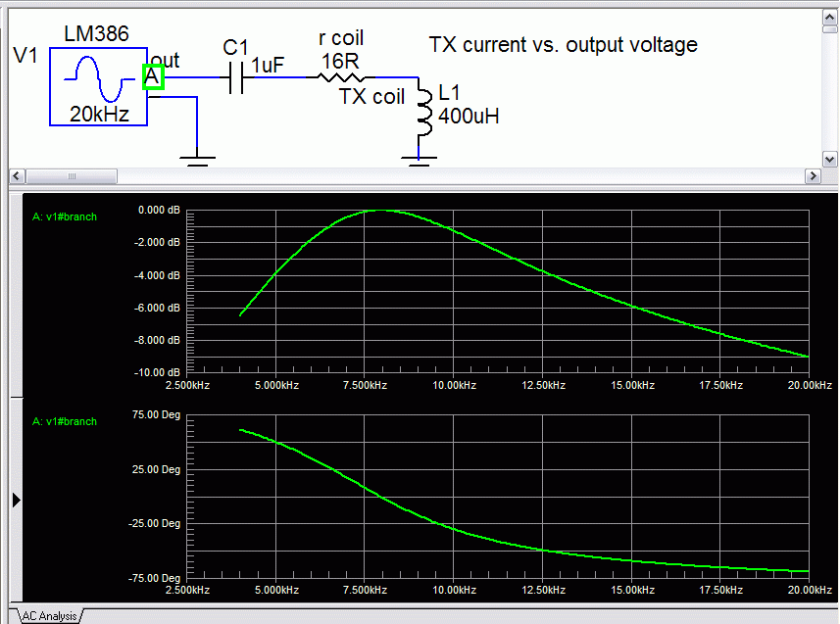
Task: Click the horizontal scrollbar thumb
Action: tap(72, 175)
